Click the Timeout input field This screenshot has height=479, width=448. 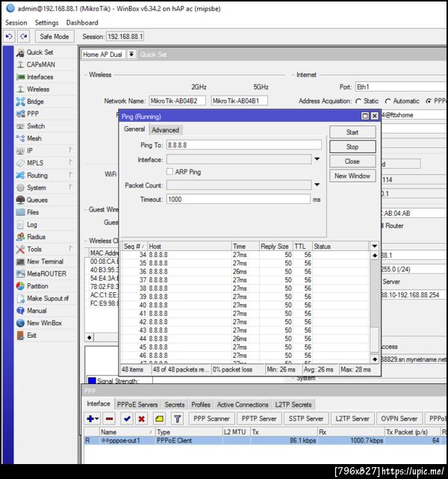click(238, 200)
